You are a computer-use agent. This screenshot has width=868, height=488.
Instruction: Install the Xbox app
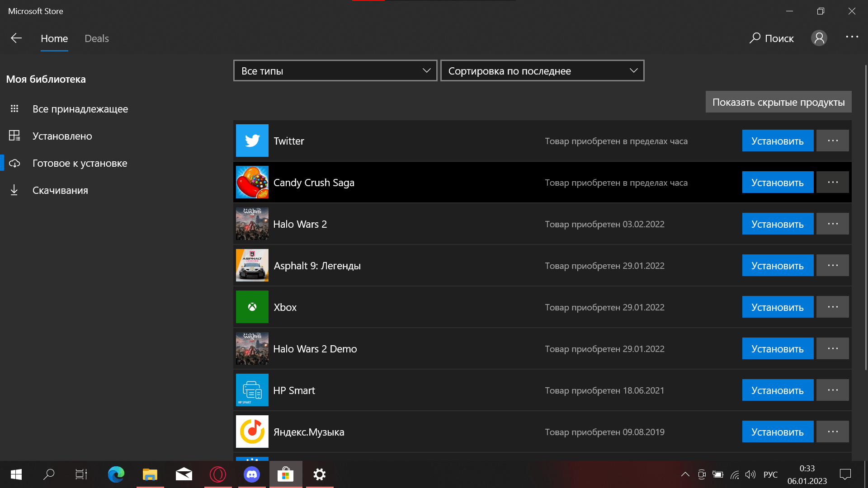[x=778, y=307]
